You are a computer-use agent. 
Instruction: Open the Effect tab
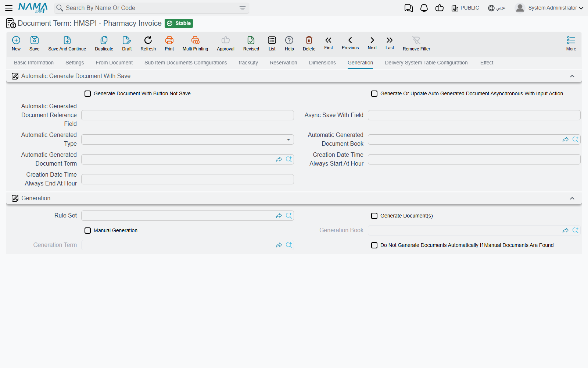tap(487, 63)
